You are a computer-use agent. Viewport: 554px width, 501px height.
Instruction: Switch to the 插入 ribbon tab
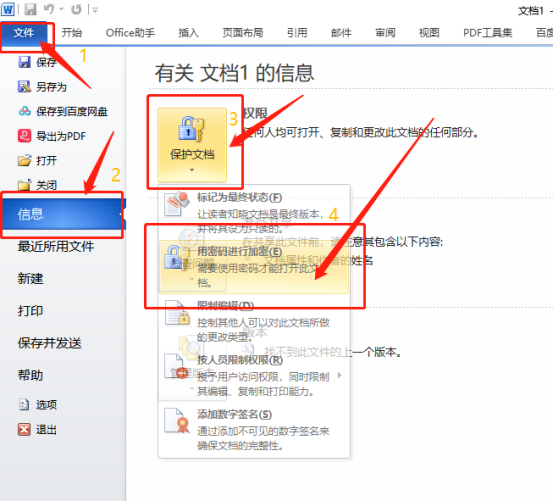pos(188,33)
